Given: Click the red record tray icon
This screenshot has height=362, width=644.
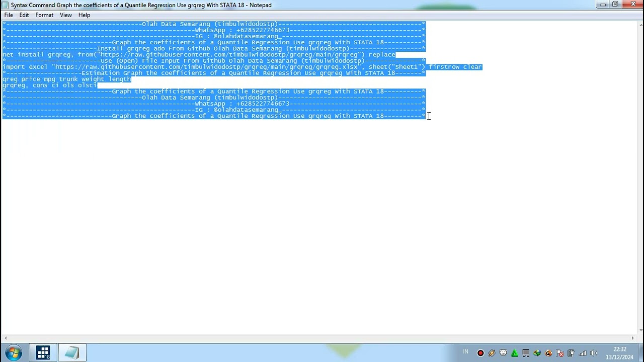Looking at the screenshot, I should pyautogui.click(x=480, y=353).
